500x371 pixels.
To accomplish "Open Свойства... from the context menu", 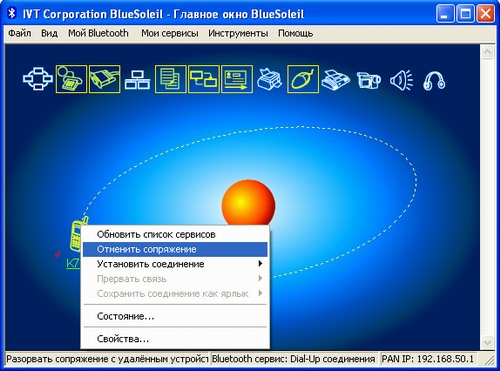I will click(x=175, y=339).
